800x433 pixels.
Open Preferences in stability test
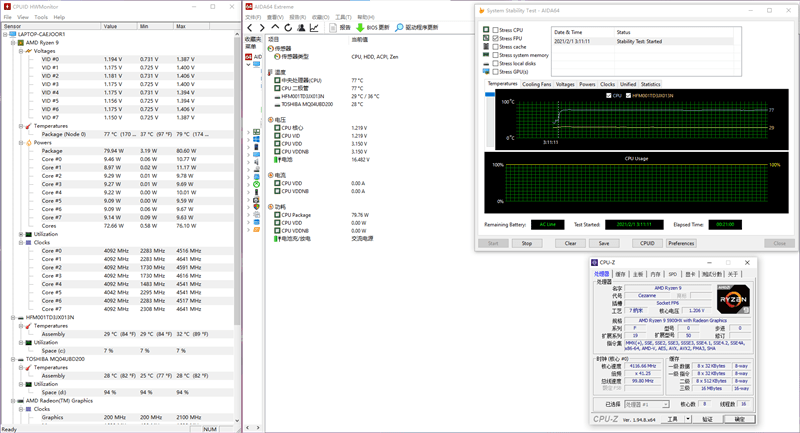pyautogui.click(x=681, y=243)
